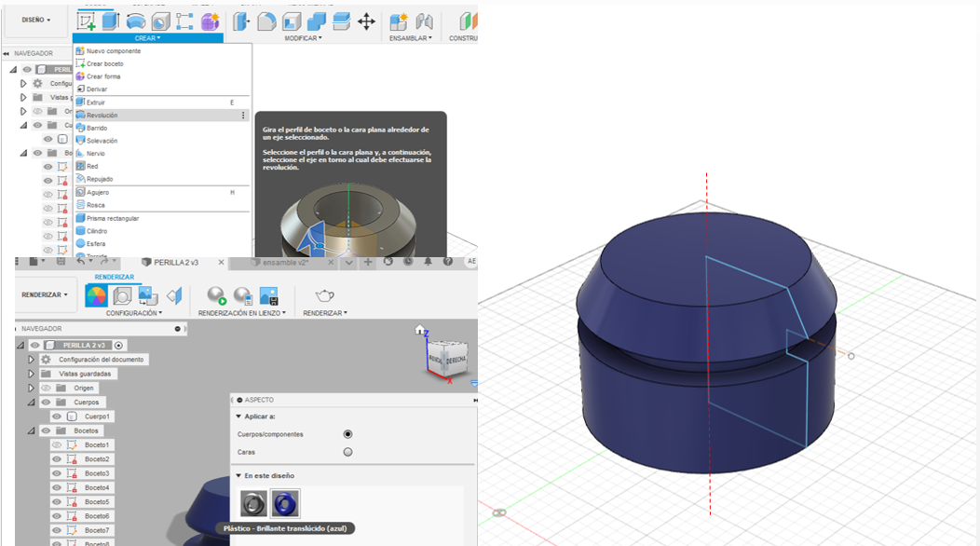Select the Texture Map Controls icon

pyautogui.click(x=174, y=296)
